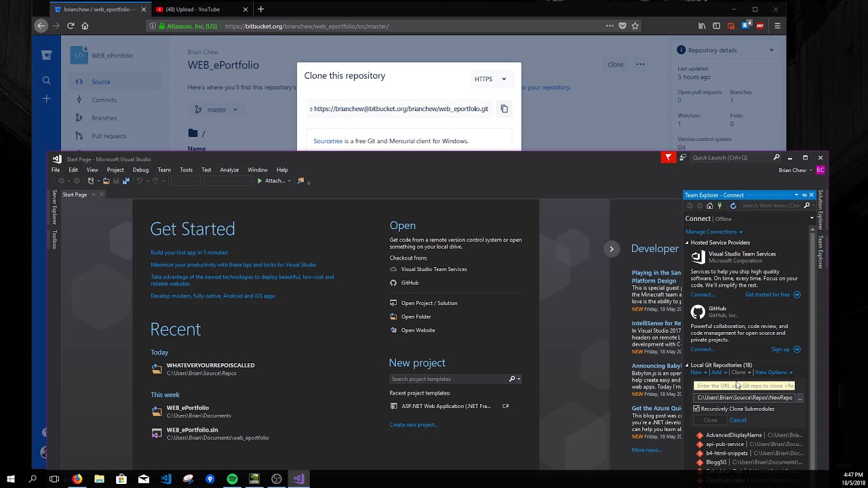This screenshot has height=488, width=868.
Task: Open Source in Bitbucket sidebar
Action: (101, 82)
